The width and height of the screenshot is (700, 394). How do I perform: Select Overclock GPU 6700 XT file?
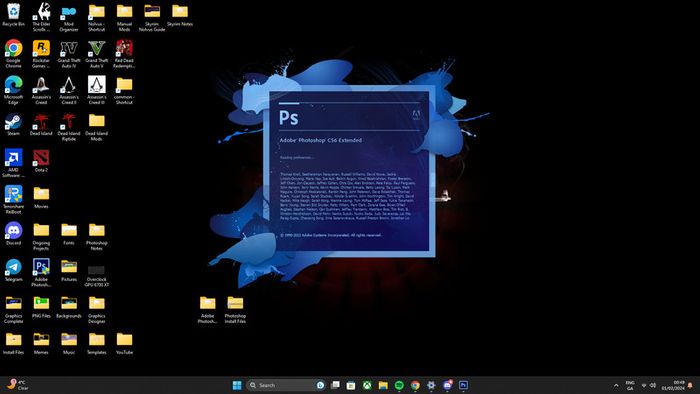click(96, 276)
